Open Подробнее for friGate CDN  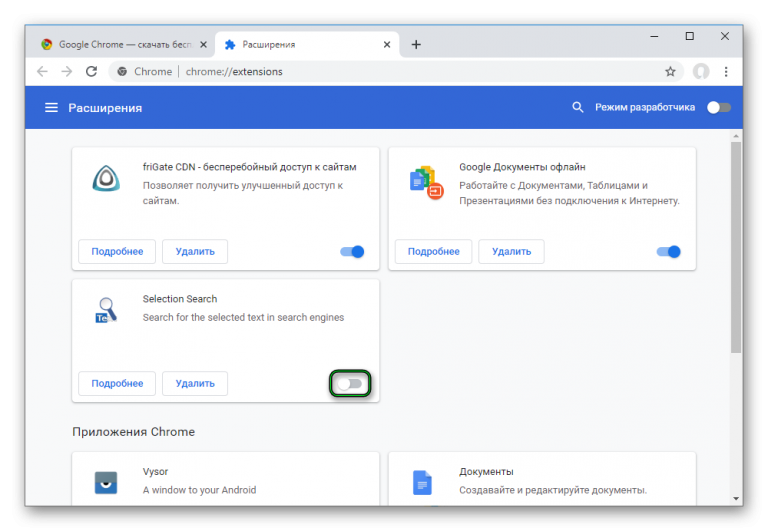coord(117,251)
